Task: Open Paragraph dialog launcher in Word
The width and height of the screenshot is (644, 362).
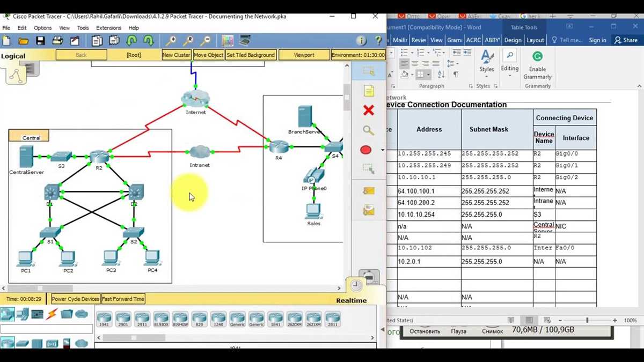Action: coord(471,86)
